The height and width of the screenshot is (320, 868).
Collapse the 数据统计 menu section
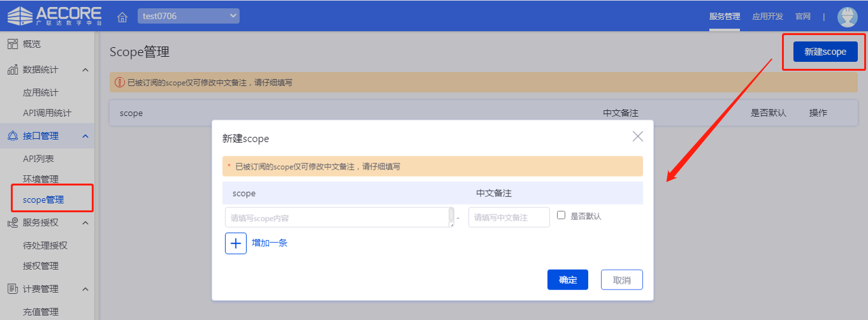[x=85, y=69]
